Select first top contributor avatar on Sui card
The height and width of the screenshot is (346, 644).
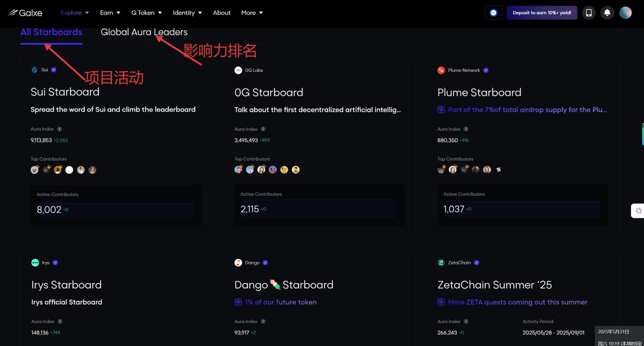[x=35, y=170]
